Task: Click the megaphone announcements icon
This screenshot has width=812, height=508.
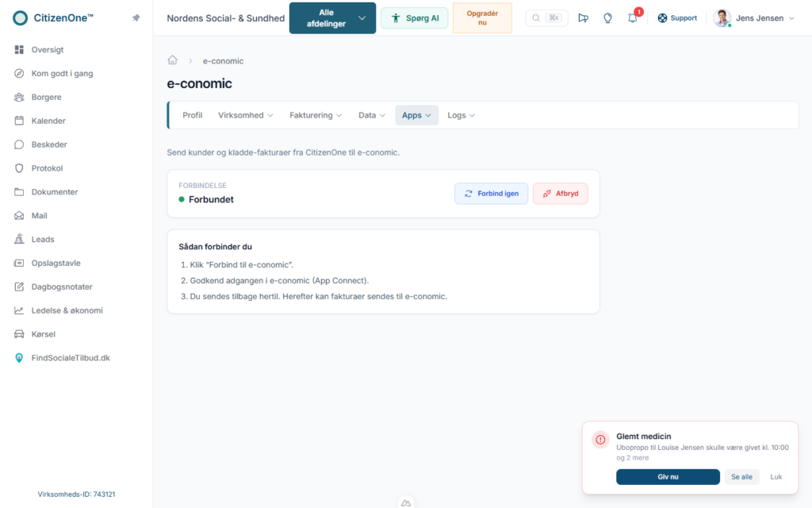Action: click(x=583, y=18)
